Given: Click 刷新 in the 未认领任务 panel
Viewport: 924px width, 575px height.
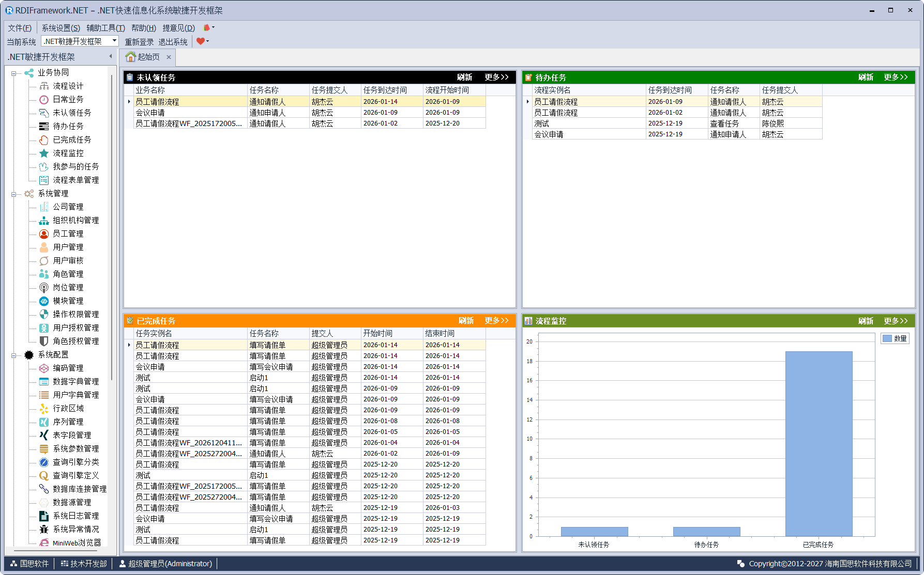Looking at the screenshot, I should (464, 77).
